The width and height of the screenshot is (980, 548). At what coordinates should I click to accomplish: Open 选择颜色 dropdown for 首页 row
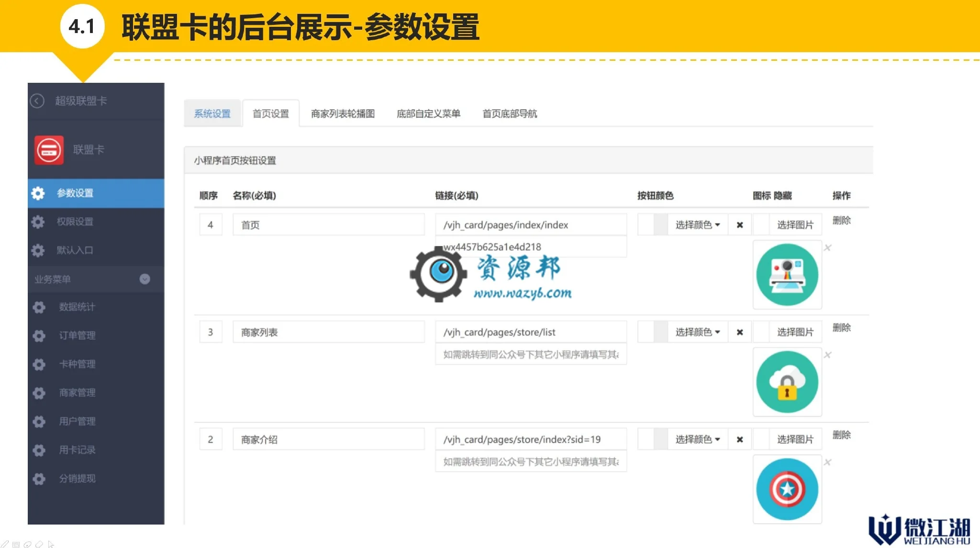tap(698, 225)
